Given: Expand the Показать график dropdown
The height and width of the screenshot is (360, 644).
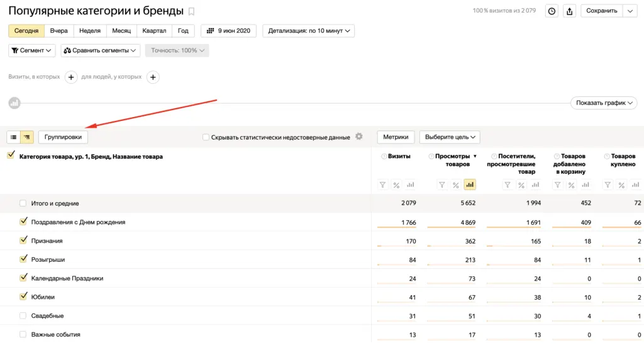Looking at the screenshot, I should click(604, 103).
